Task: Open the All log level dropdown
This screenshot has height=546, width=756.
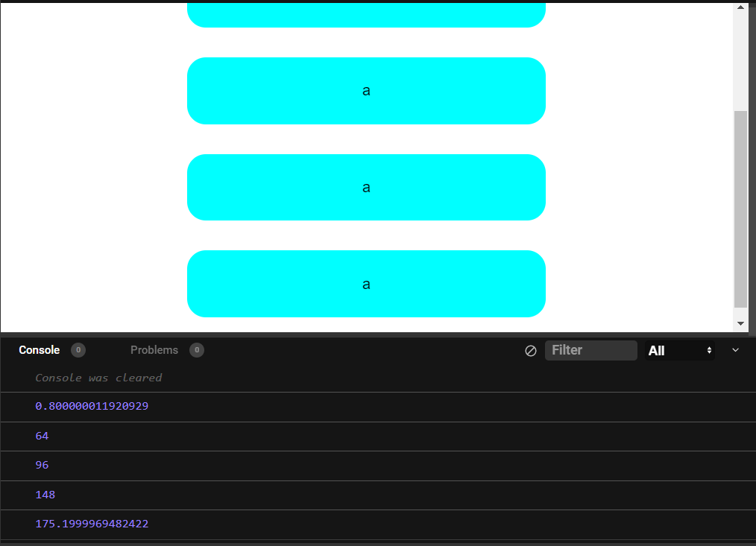Action: click(x=679, y=350)
